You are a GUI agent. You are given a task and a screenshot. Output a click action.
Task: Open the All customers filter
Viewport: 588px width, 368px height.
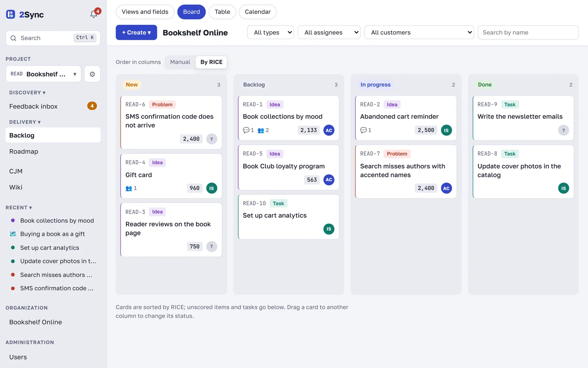tap(419, 32)
